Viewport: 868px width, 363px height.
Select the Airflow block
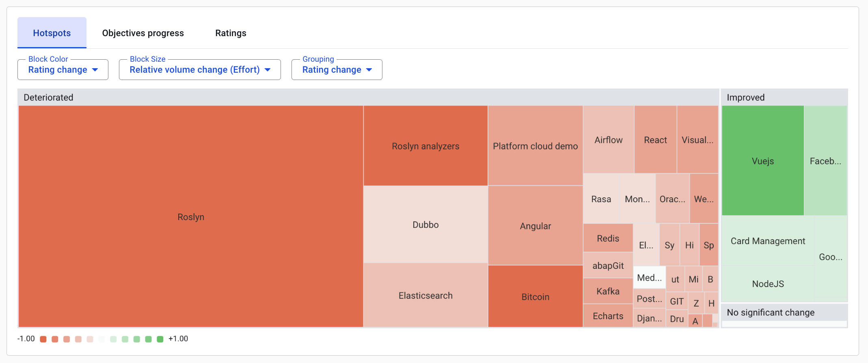608,140
